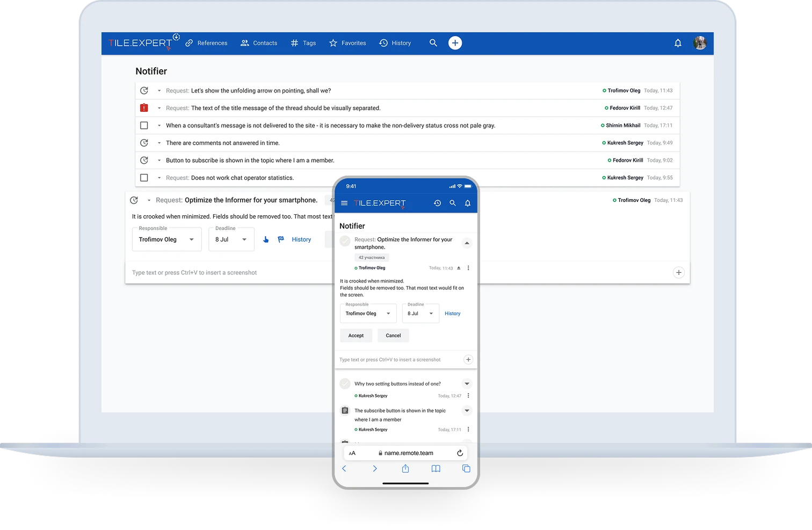Click the flag icon next to History link
This screenshot has height=530, width=812.
pos(281,239)
